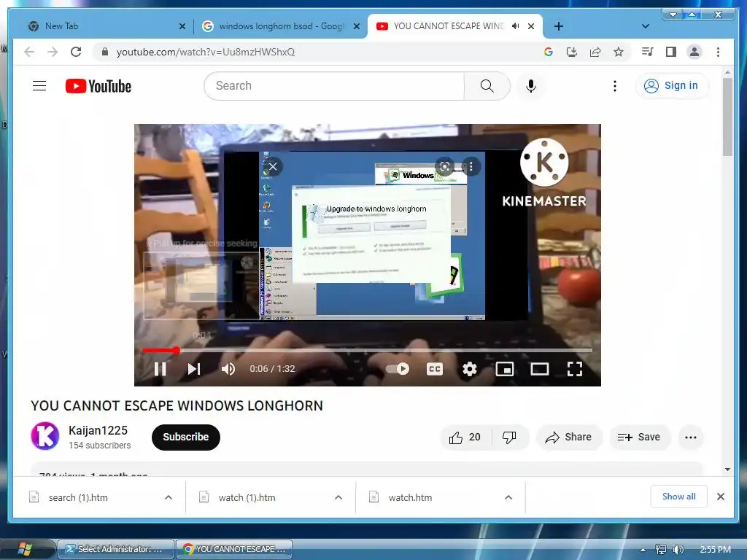747x560 pixels.
Task: Open YouTube settings three-dot menu
Action: tap(614, 86)
